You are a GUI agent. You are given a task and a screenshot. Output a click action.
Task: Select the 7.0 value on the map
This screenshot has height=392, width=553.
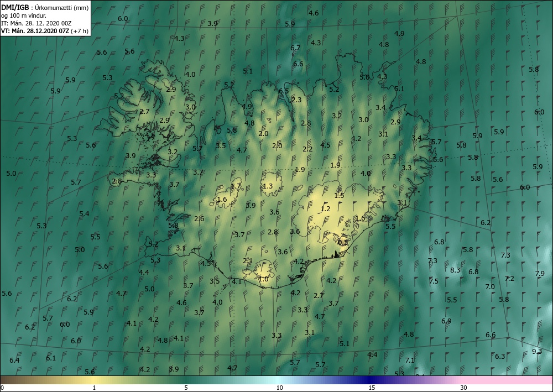click(490, 286)
